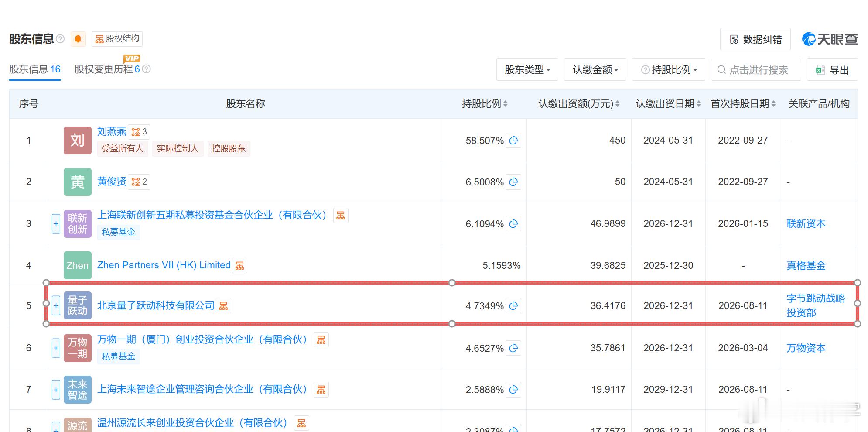
Task: Click the relation graph icon next to 刘燕燕
Action: (x=139, y=132)
